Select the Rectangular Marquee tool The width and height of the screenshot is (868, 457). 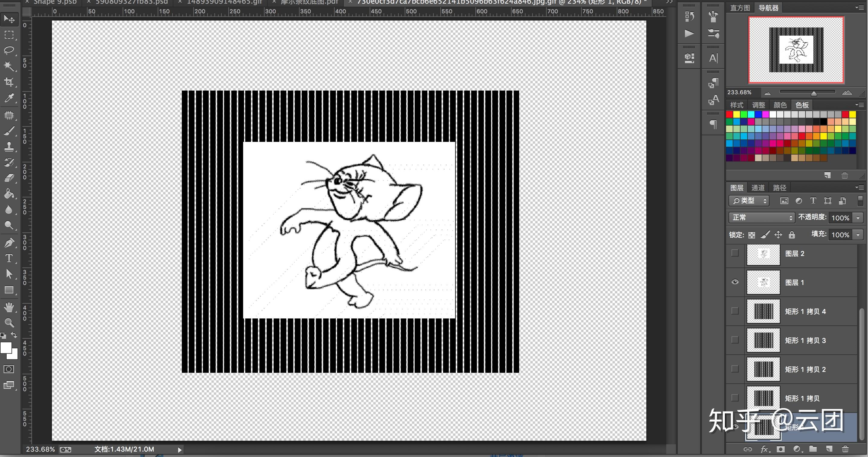9,35
